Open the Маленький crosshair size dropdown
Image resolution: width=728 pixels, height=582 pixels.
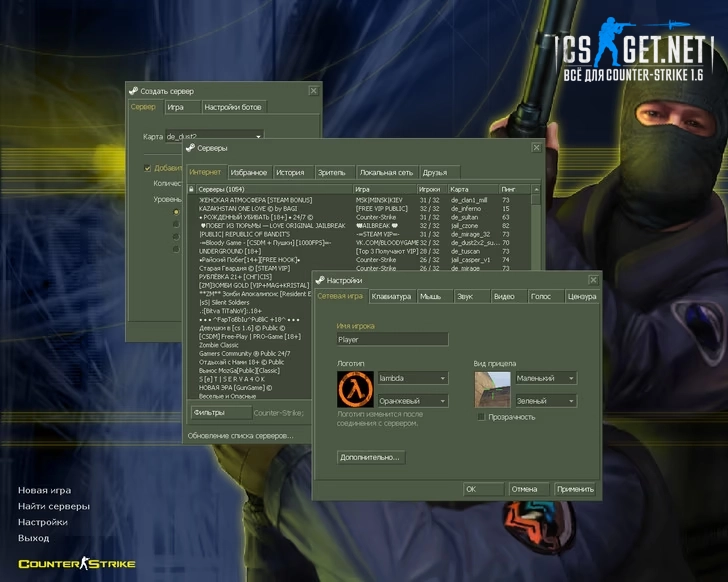[x=545, y=378]
